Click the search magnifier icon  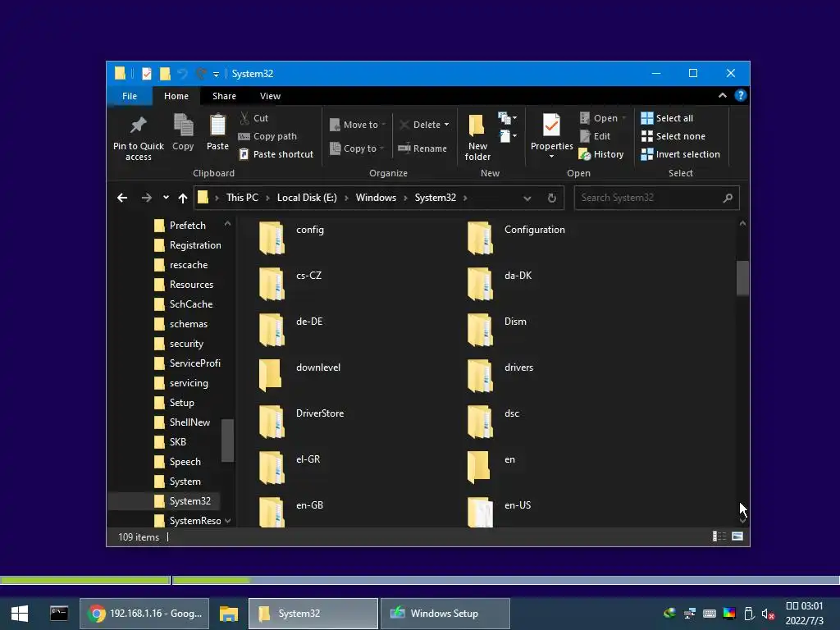[x=728, y=198]
